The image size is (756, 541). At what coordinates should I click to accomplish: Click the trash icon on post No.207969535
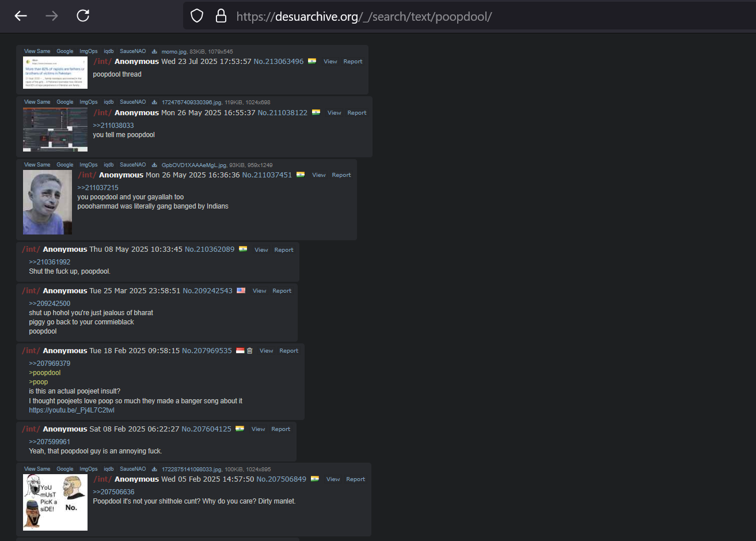coord(250,350)
